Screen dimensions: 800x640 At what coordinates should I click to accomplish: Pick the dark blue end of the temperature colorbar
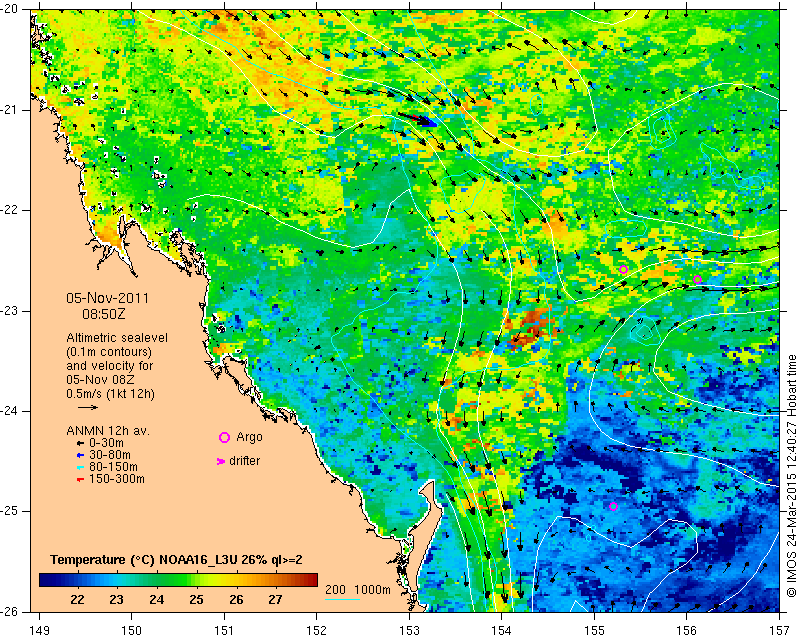[x=43, y=580]
